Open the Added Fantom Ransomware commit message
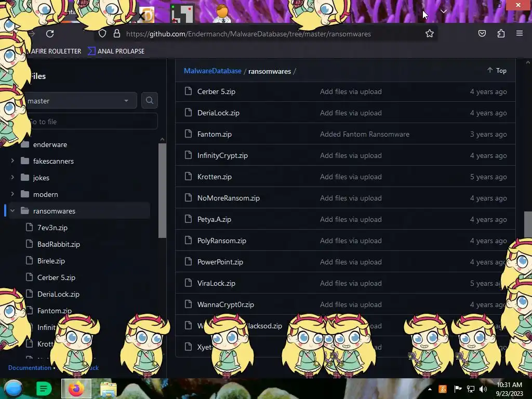The width and height of the screenshot is (532, 399). [x=364, y=134]
